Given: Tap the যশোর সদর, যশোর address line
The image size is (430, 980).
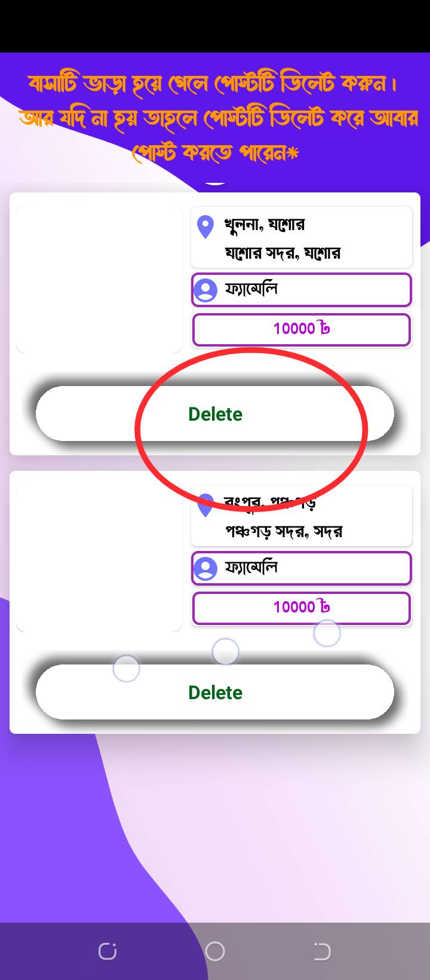Looking at the screenshot, I should 282,253.
